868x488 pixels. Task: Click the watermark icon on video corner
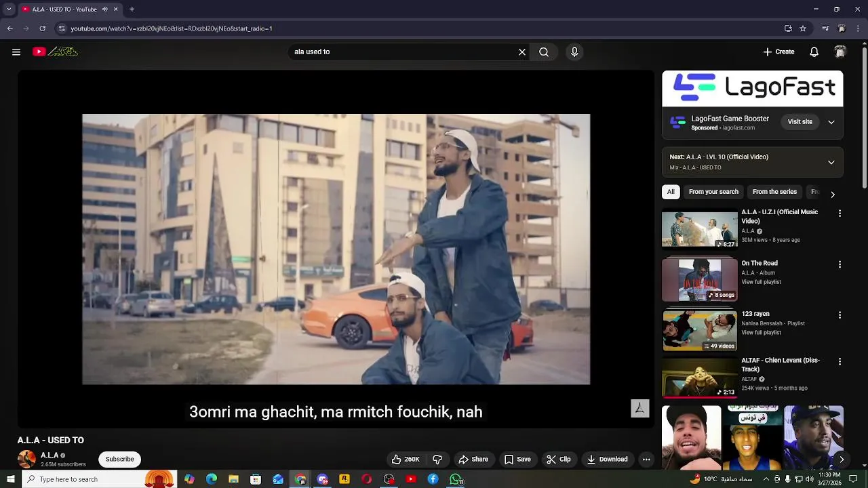[640, 408]
